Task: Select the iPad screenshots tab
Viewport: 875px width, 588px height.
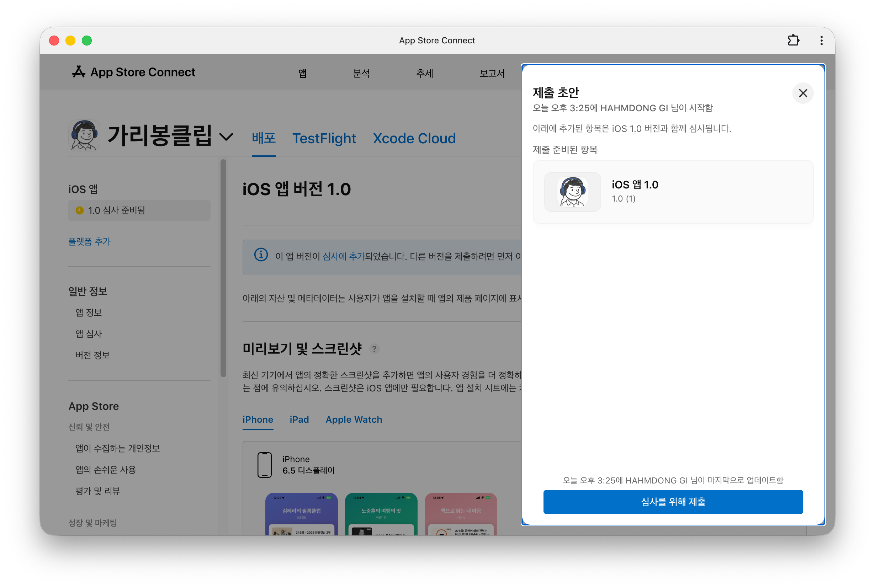Action: 299,419
